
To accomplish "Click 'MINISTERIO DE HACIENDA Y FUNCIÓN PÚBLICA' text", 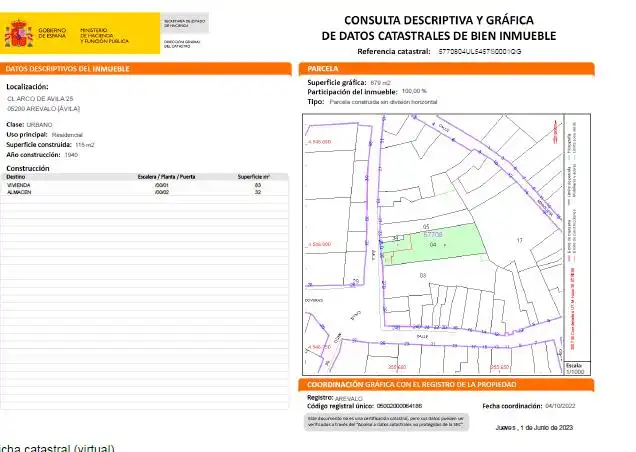I will point(104,36).
